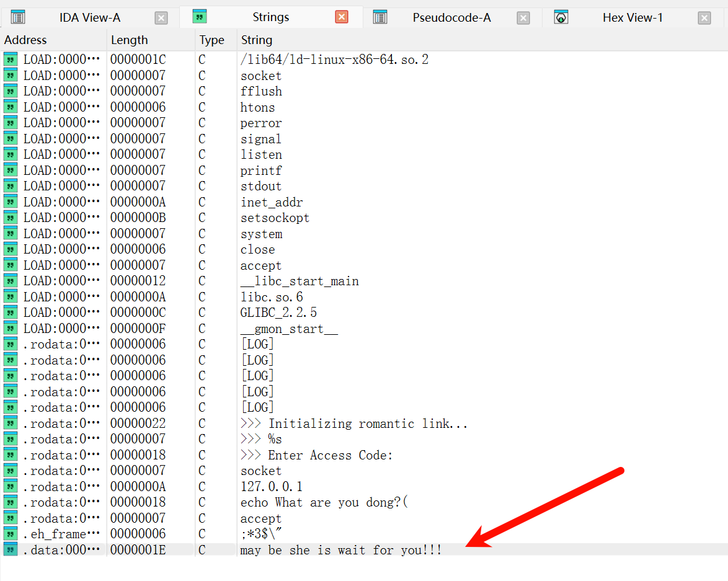Close the Hex View-1 tab
The image size is (728, 581).
pyautogui.click(x=704, y=18)
